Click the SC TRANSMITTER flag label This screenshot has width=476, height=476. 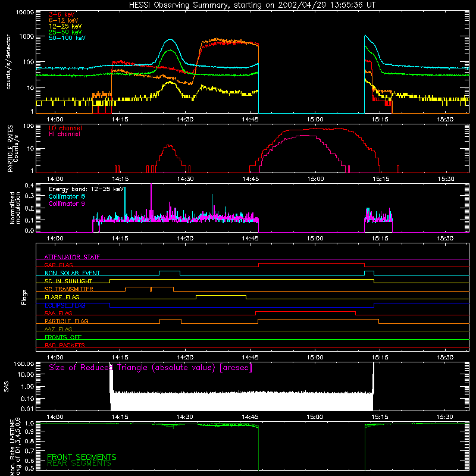click(69, 289)
